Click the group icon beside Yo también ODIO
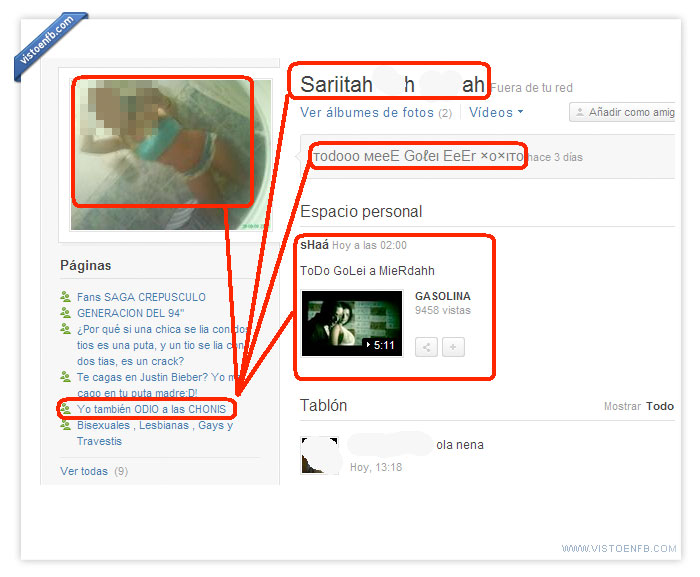The height and width of the screenshot is (577, 700). [x=66, y=409]
